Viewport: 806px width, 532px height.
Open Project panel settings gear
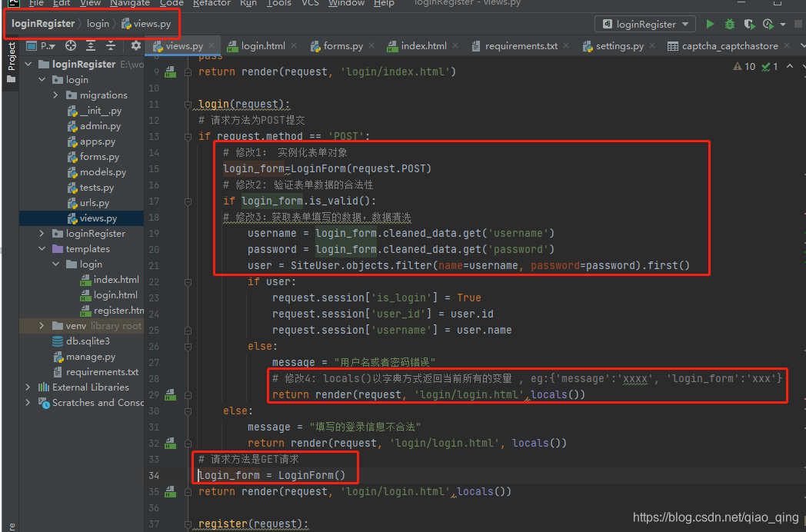click(x=135, y=46)
